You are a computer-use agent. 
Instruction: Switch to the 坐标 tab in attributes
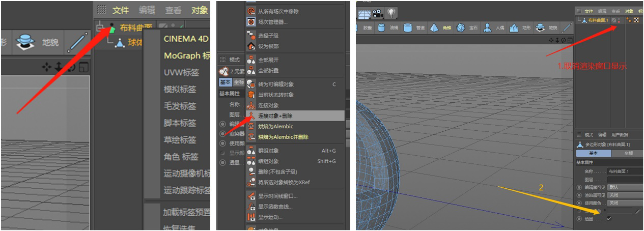[628, 153]
